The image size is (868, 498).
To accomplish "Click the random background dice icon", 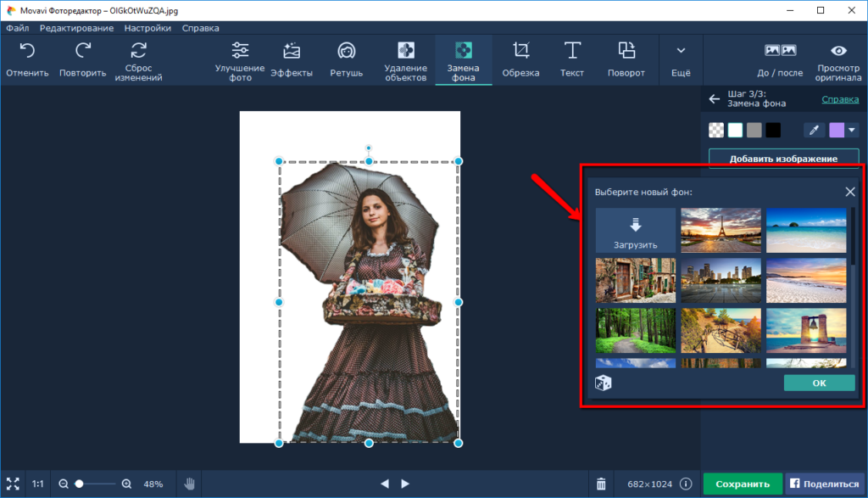I will pyautogui.click(x=603, y=383).
